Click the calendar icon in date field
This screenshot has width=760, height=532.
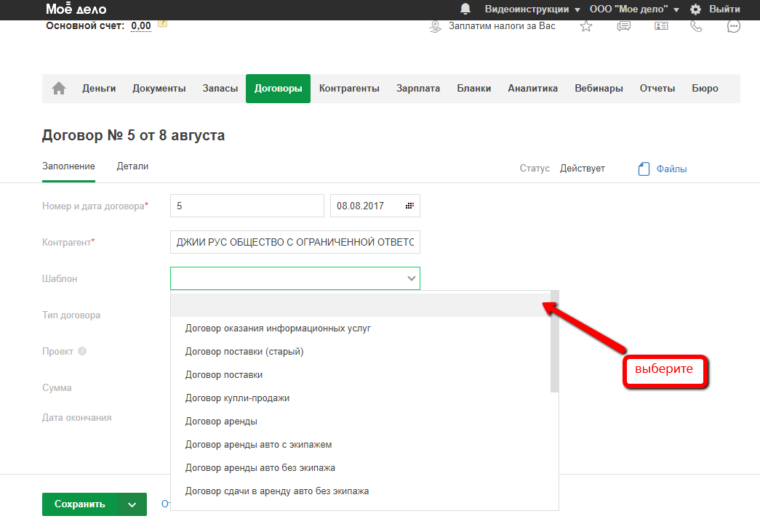pos(409,206)
